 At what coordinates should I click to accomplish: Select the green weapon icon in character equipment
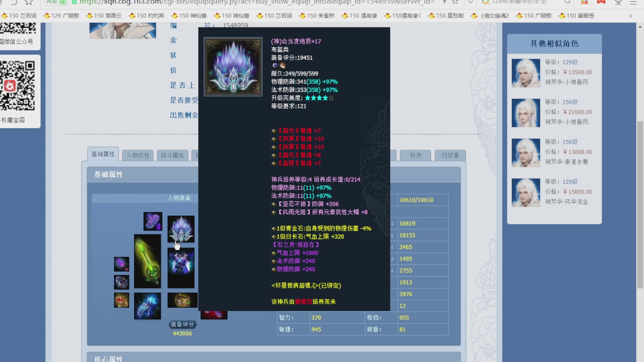click(147, 261)
